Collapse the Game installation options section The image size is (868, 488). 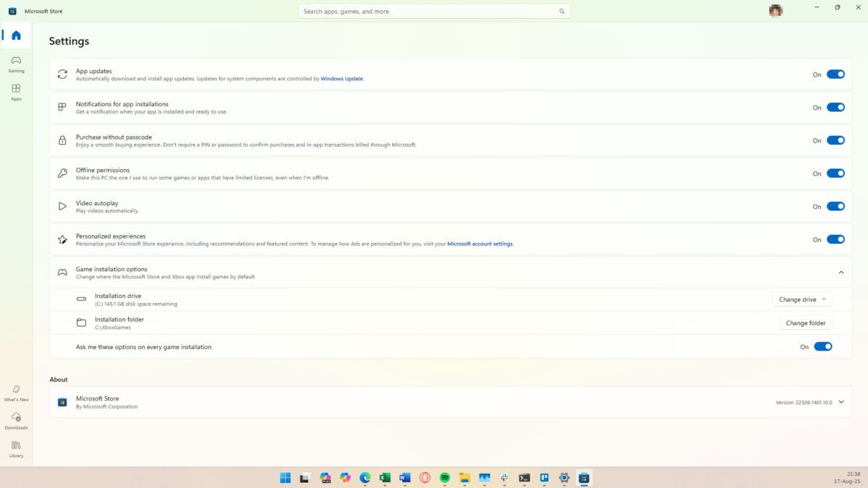[x=841, y=273]
